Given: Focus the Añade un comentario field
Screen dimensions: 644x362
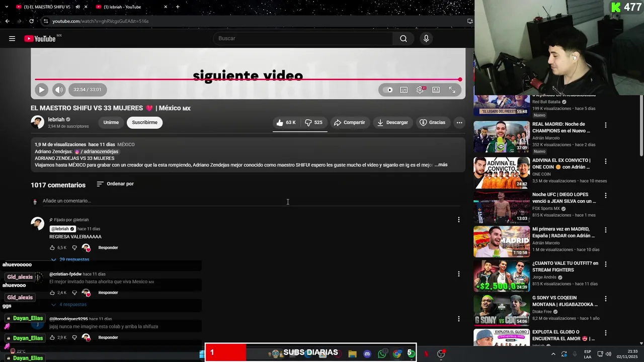Looking at the screenshot, I should click(251, 201).
